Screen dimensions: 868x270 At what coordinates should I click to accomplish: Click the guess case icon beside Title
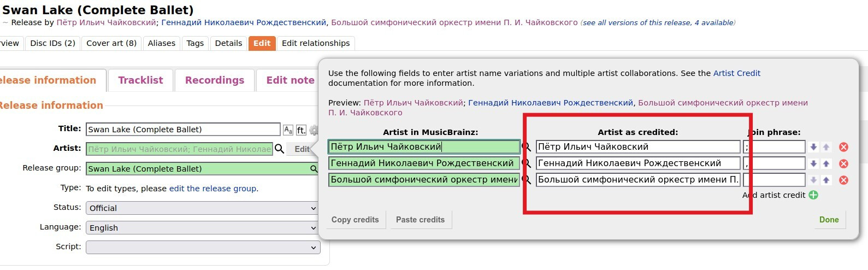tap(288, 130)
